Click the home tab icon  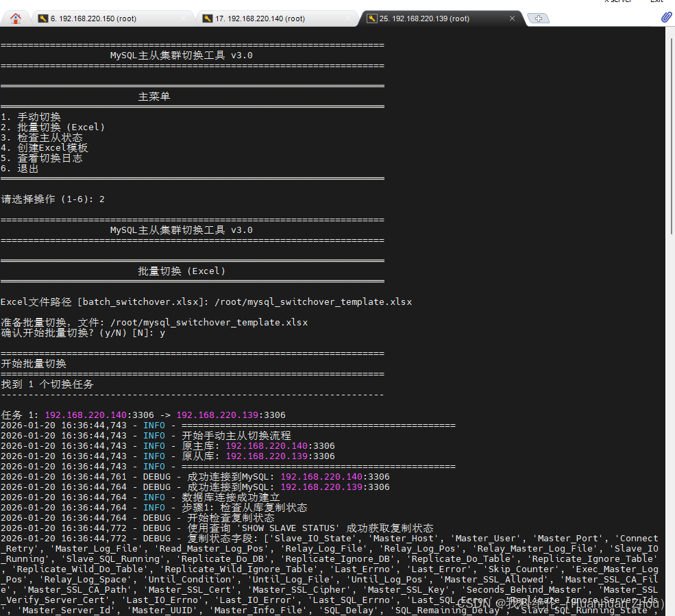point(16,19)
